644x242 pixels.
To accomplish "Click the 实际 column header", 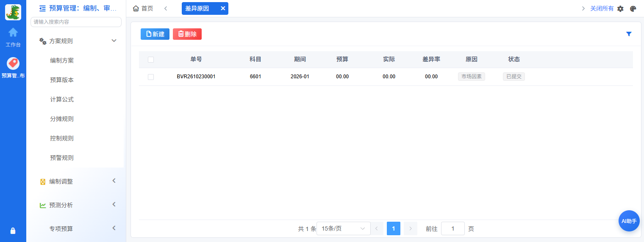I will point(389,59).
